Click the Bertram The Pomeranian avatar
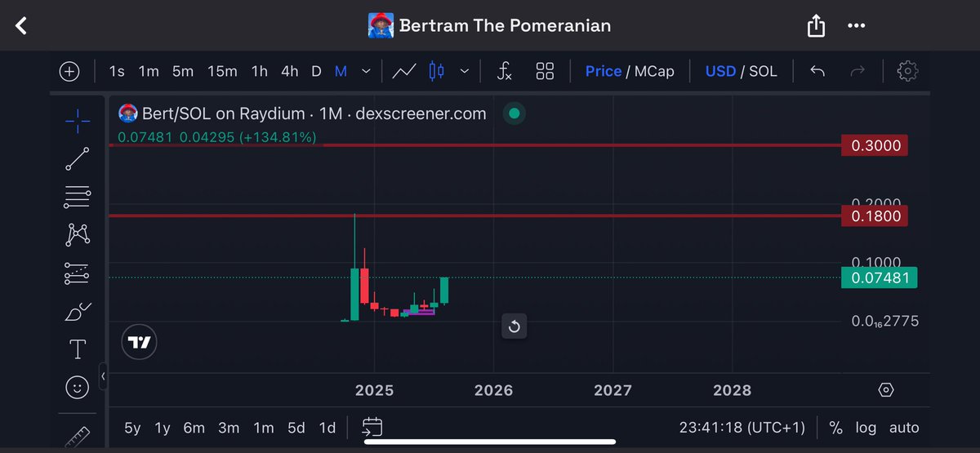 coord(381,25)
